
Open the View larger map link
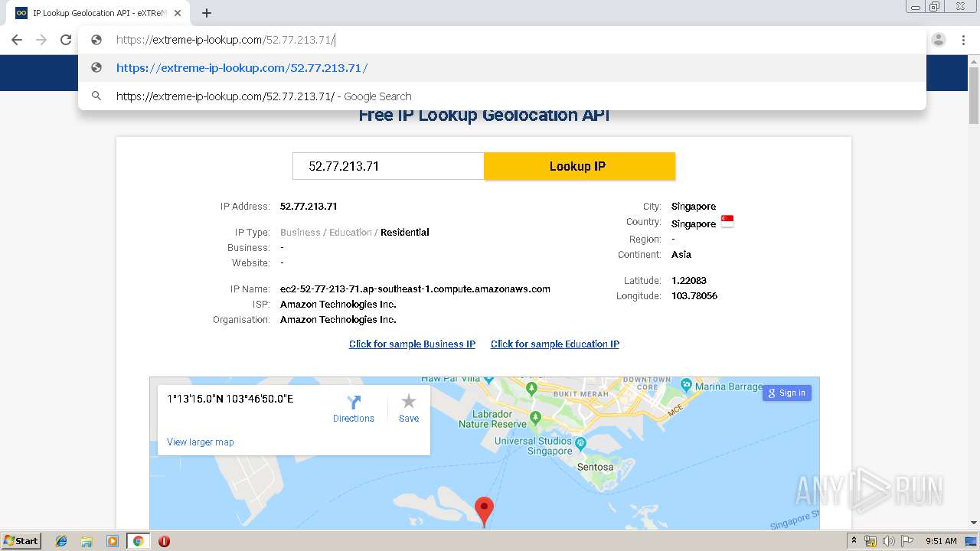201,442
